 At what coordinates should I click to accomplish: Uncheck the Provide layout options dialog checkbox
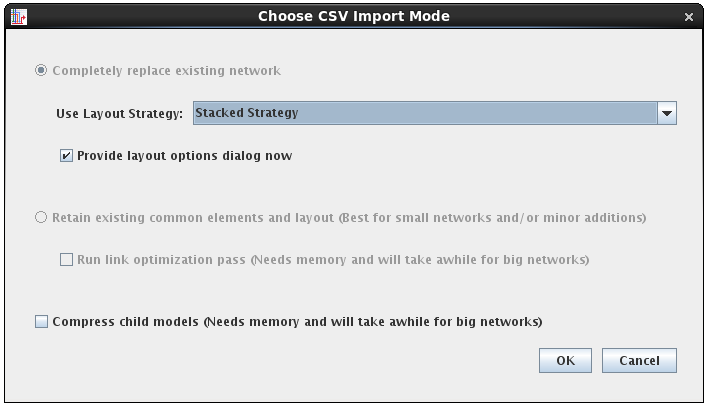[67, 156]
